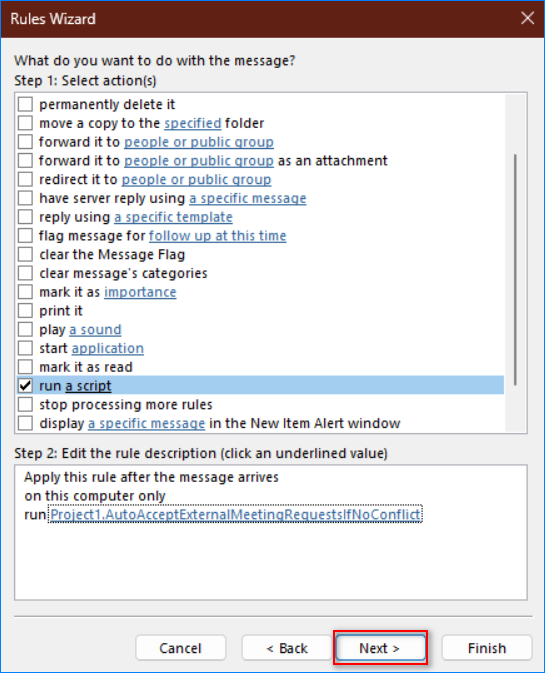Image resolution: width=545 pixels, height=673 pixels.
Task: Click 'a specific template' link
Action: pyautogui.click(x=173, y=217)
